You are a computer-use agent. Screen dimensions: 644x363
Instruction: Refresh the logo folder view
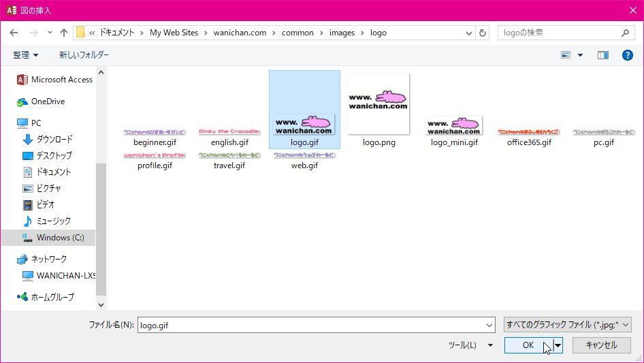[483, 33]
